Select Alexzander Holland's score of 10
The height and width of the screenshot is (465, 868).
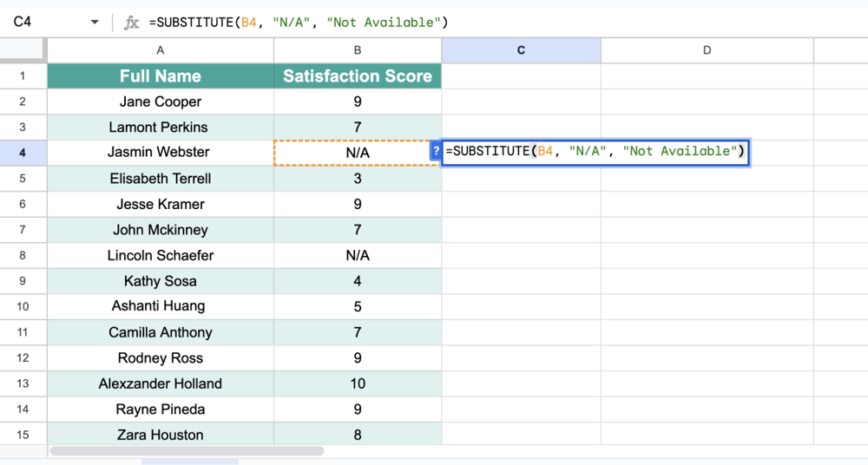tap(357, 383)
